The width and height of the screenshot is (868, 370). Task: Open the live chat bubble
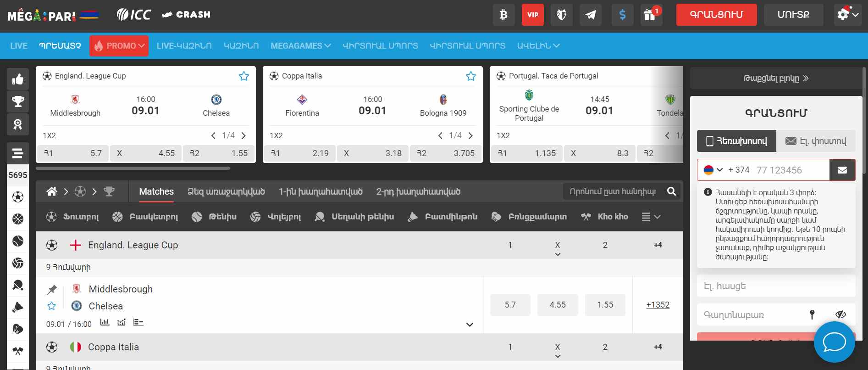834,342
